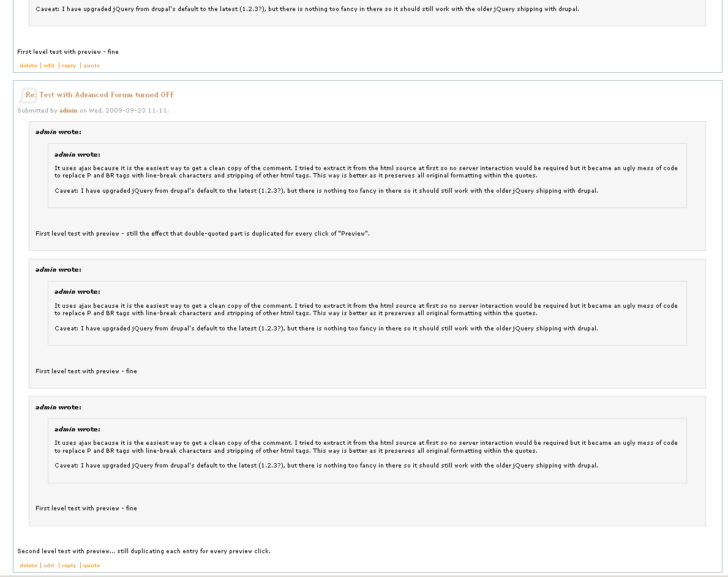This screenshot has width=728, height=577.
Task: Quote the comment reading only 'First level test with preview - fine'
Action: (91, 66)
